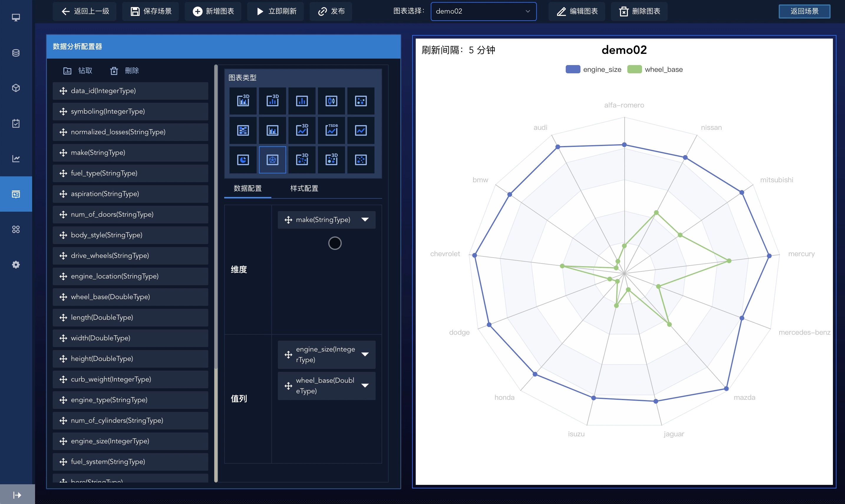This screenshot has width=845, height=504.
Task: Expand the engine_size(IntegerType) value dropdown arrow
Action: (x=365, y=354)
